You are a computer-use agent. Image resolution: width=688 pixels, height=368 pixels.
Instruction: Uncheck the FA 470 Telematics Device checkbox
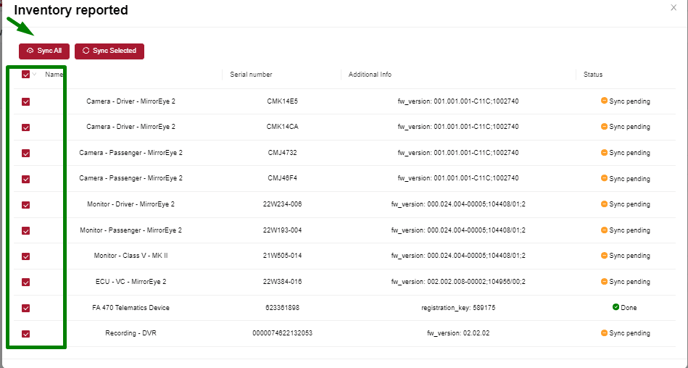click(x=26, y=308)
